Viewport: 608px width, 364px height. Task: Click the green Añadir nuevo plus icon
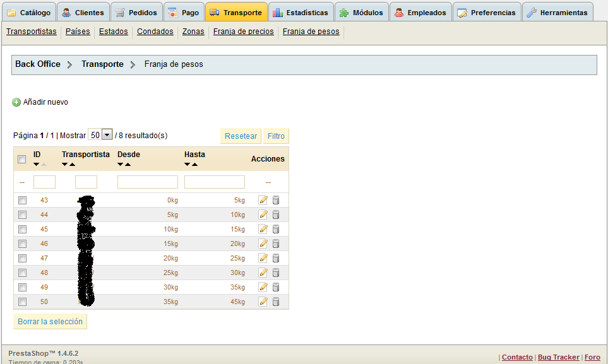click(16, 102)
